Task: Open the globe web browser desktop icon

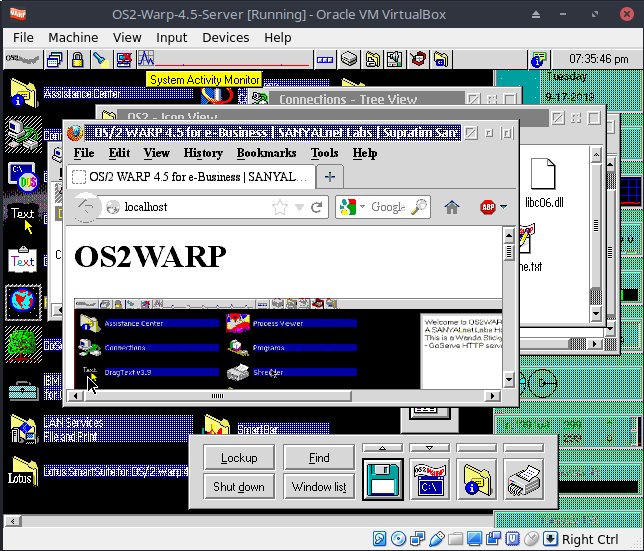Action: [23, 302]
